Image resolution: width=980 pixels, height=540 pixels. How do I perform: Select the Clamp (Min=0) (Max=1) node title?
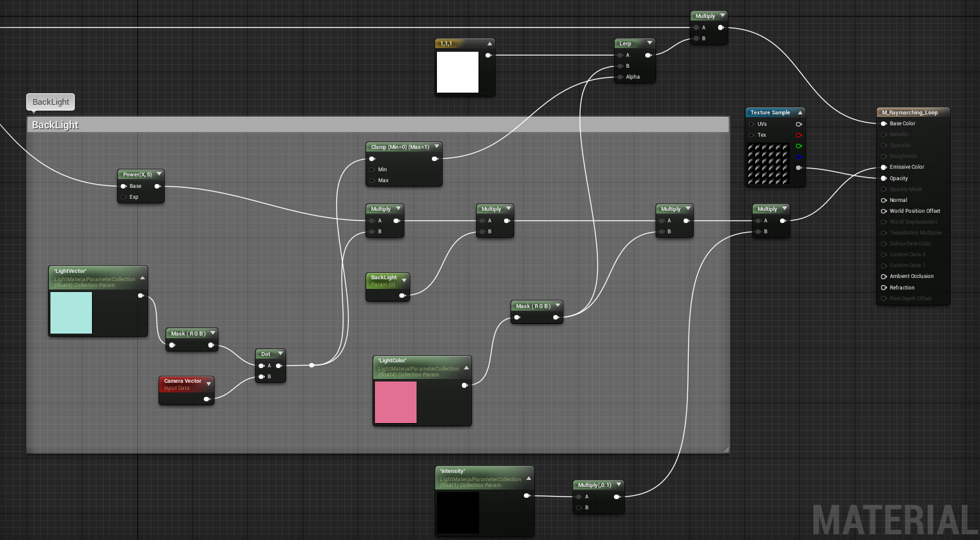(400, 147)
